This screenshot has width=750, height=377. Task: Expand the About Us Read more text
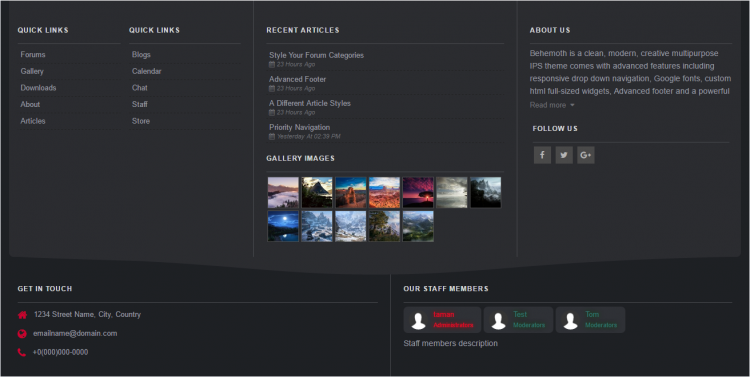pyautogui.click(x=552, y=105)
